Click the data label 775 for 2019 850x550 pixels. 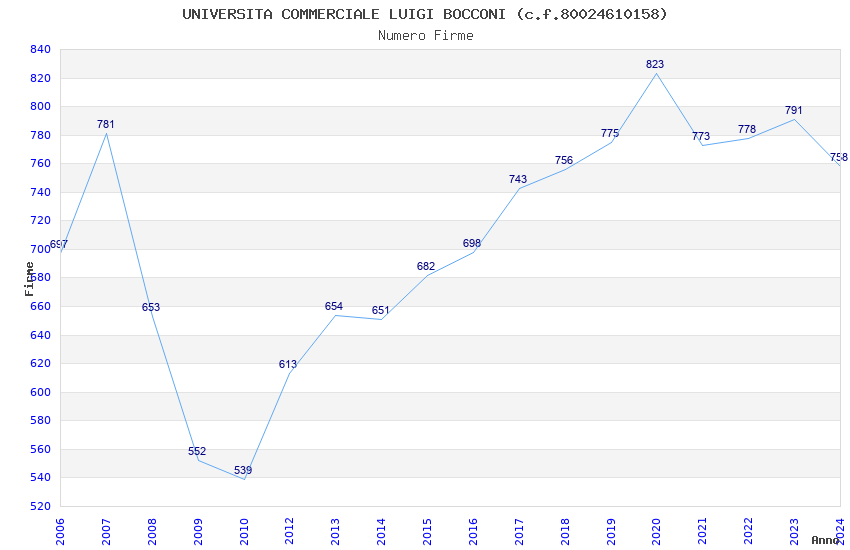pyautogui.click(x=610, y=133)
